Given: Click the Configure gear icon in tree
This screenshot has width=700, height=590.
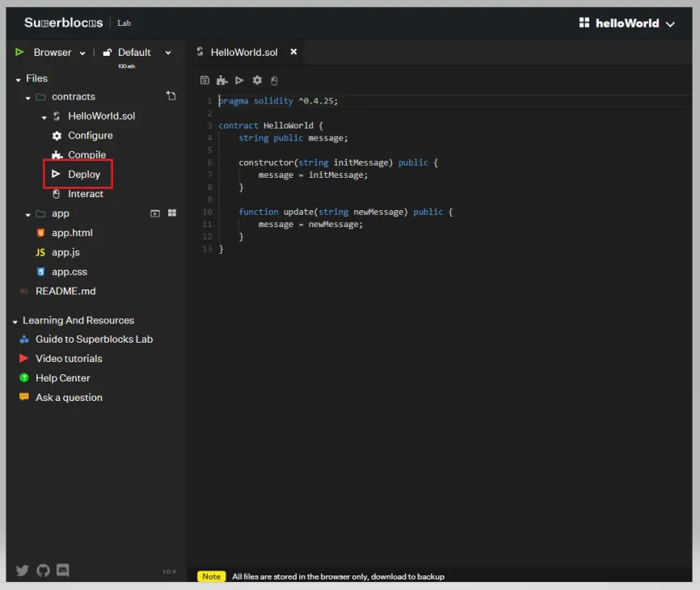Looking at the screenshot, I should point(57,136).
